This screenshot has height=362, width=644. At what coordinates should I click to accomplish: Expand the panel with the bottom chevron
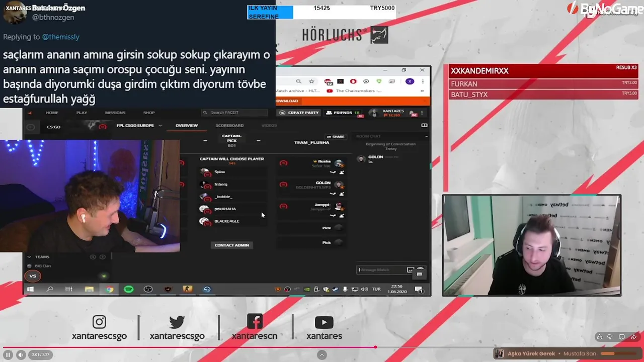323,355
